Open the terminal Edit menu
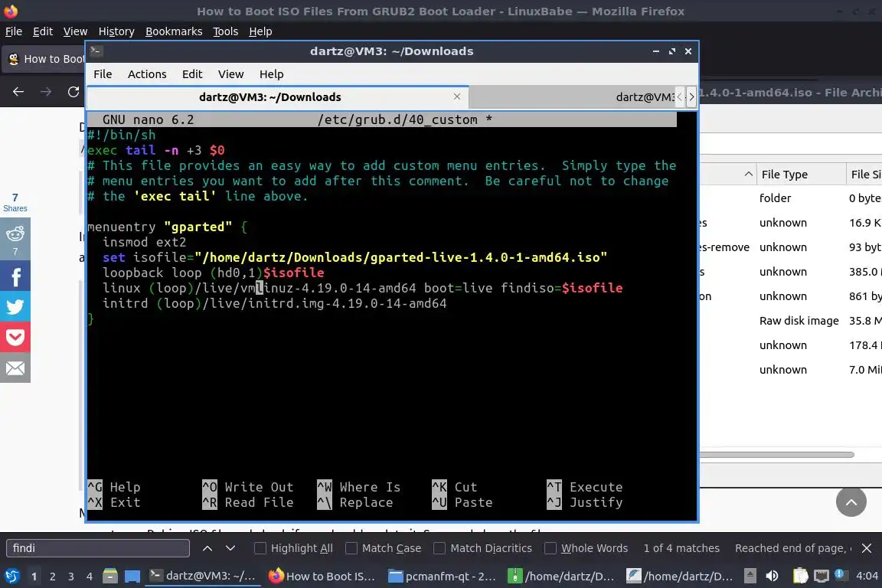The width and height of the screenshot is (882, 588). 192,74
